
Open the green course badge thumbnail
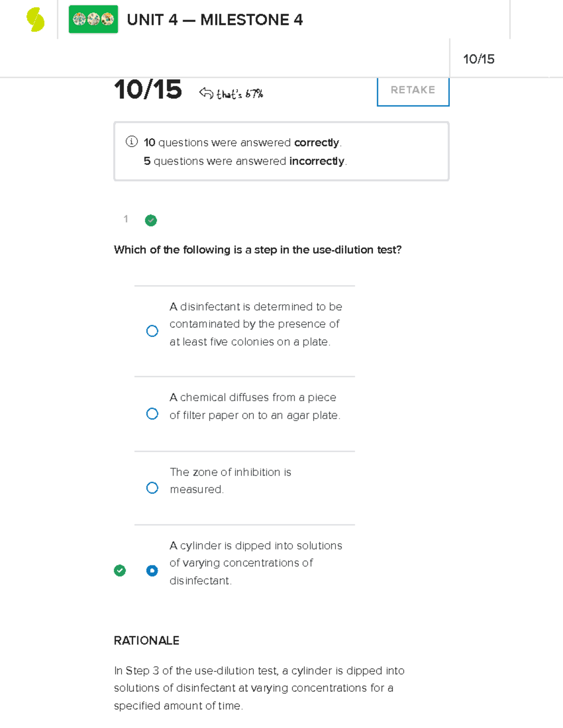tap(93, 19)
